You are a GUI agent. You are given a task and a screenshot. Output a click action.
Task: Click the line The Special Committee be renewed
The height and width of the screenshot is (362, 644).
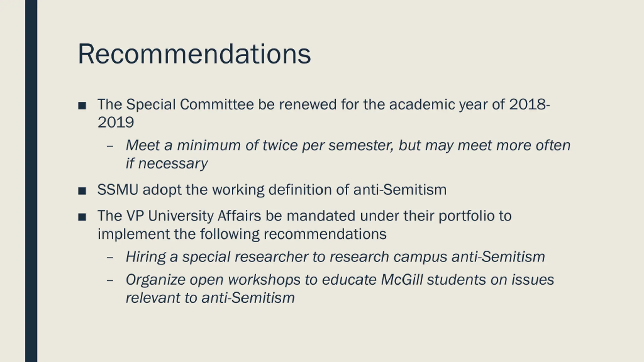coord(324,104)
